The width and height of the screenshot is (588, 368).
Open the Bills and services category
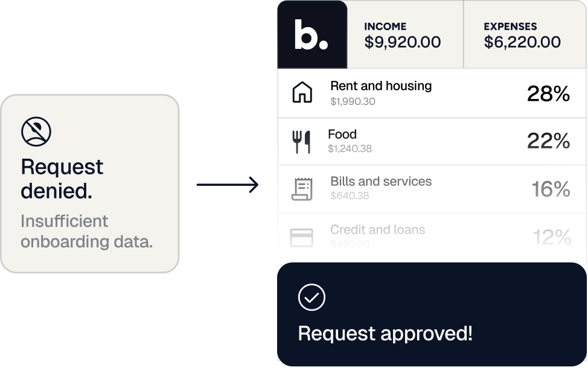click(x=380, y=182)
